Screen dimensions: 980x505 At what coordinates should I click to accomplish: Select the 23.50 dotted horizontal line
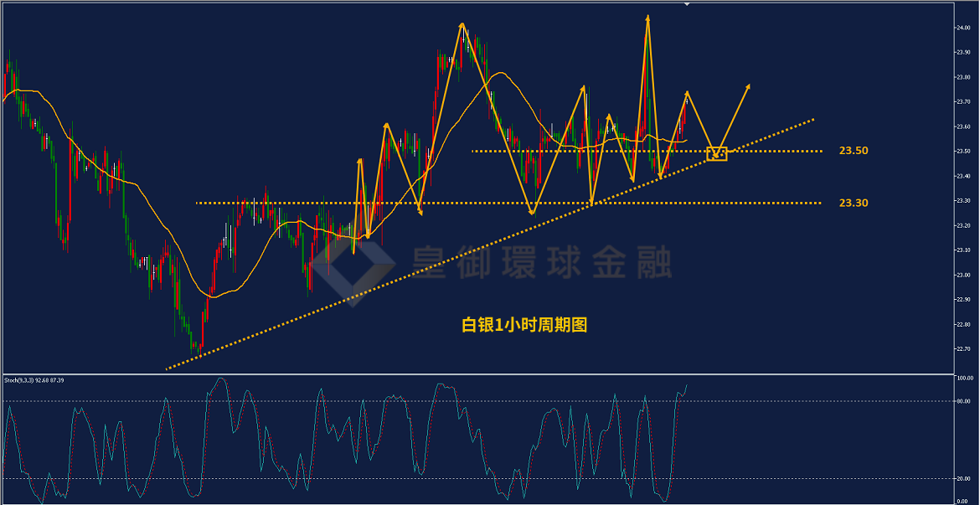(x=647, y=152)
